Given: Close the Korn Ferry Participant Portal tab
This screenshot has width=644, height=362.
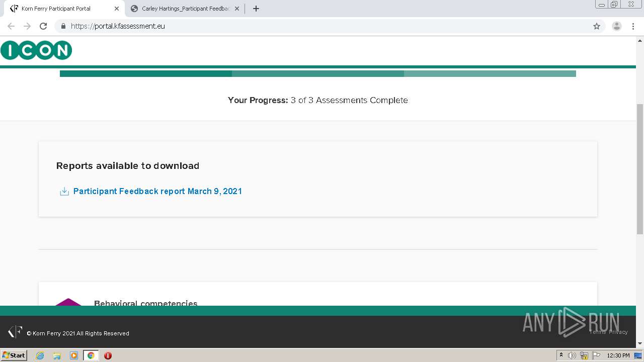Looking at the screenshot, I should [116, 9].
